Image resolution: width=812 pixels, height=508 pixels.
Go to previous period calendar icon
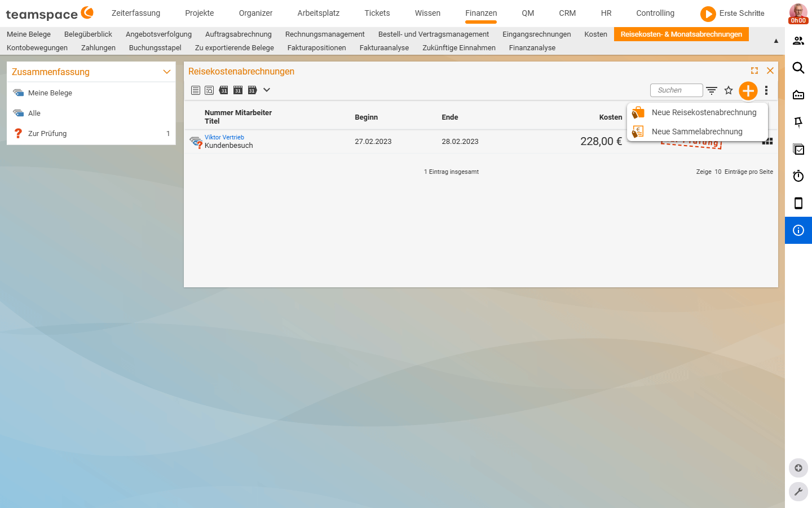point(224,90)
